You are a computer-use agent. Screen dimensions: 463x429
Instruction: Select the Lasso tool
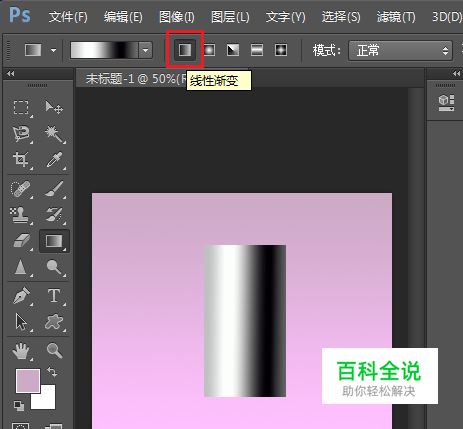point(21,133)
